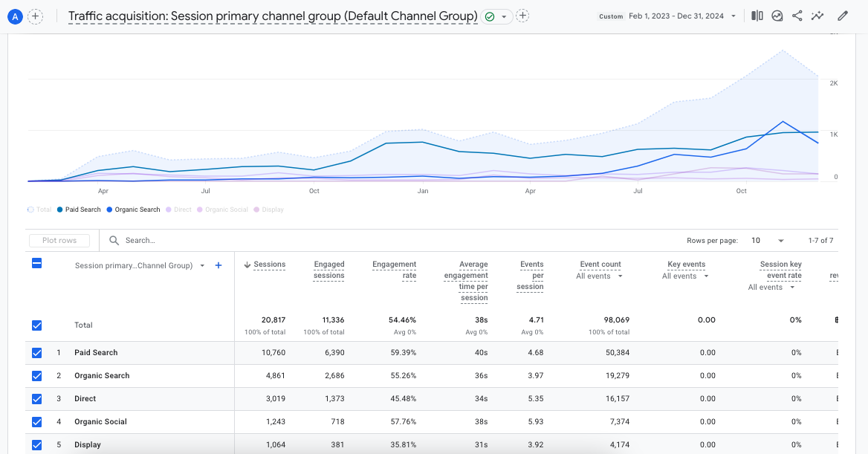Share this report
Viewport: 868px width, 454px height.
(x=797, y=16)
